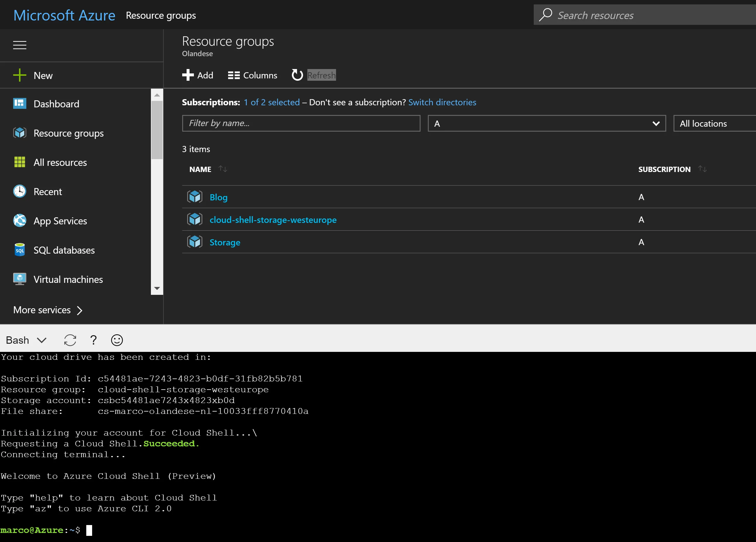Screen dimensions: 756x542
Task: Sort by the NAME column arrows
Action: click(223, 169)
